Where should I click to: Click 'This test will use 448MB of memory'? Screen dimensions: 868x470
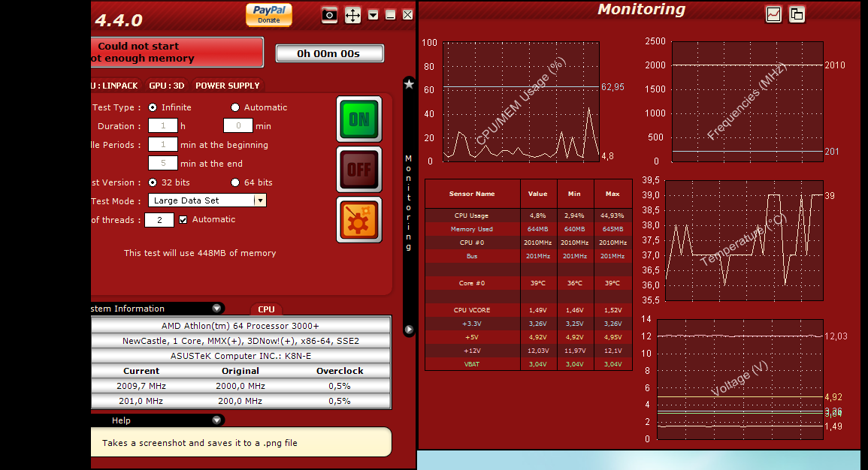(x=200, y=253)
